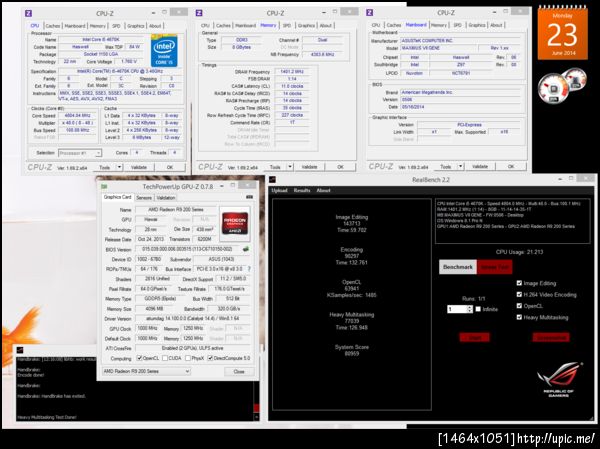Click the MAXIMUS VII GENE model field
Image resolution: width=600 pixels, height=449 pixels.
[439, 48]
